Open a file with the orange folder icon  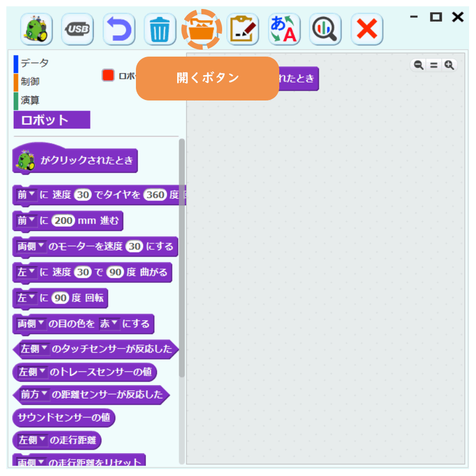pos(202,29)
